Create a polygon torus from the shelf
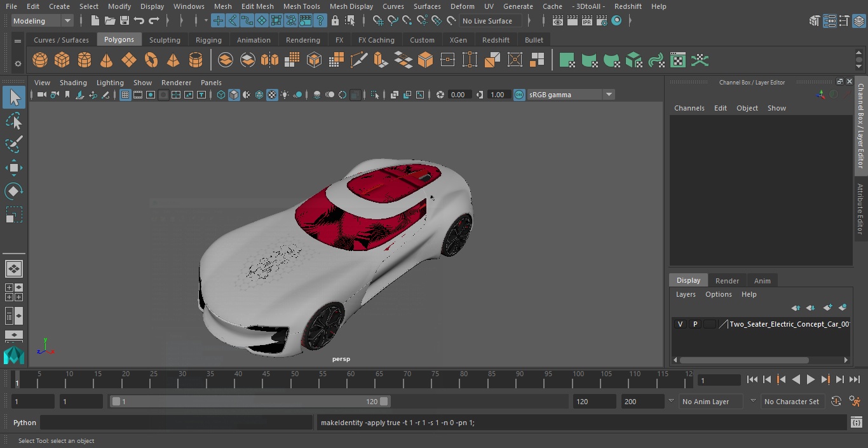The image size is (868, 448). coord(151,60)
